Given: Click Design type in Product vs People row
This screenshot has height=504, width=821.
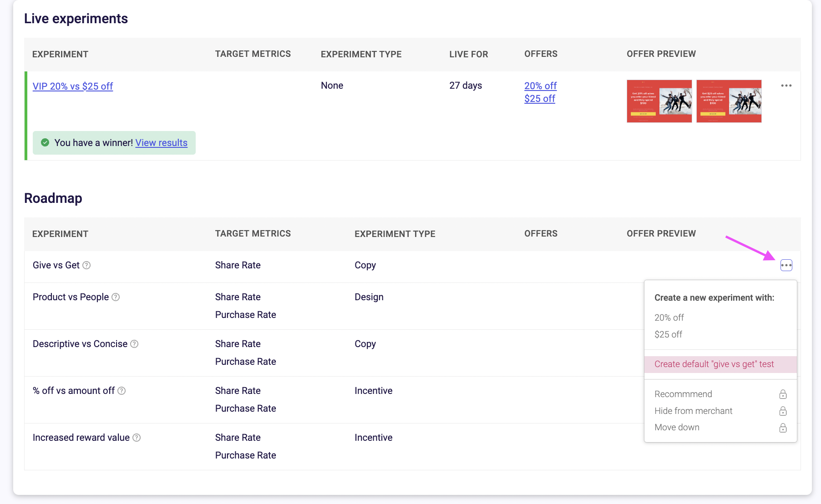Looking at the screenshot, I should [x=369, y=297].
